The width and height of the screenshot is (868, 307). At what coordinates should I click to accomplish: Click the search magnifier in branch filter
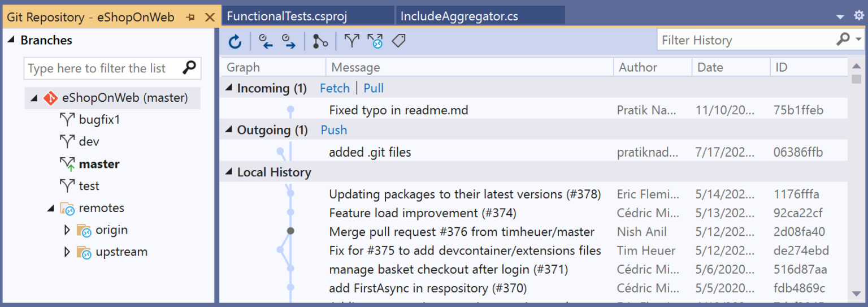189,68
